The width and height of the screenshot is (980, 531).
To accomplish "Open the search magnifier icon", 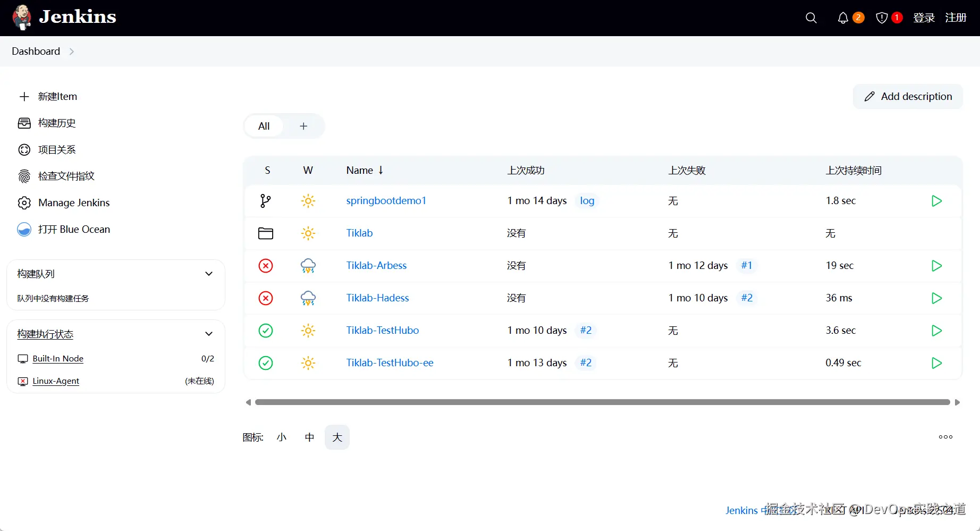I will pos(811,18).
